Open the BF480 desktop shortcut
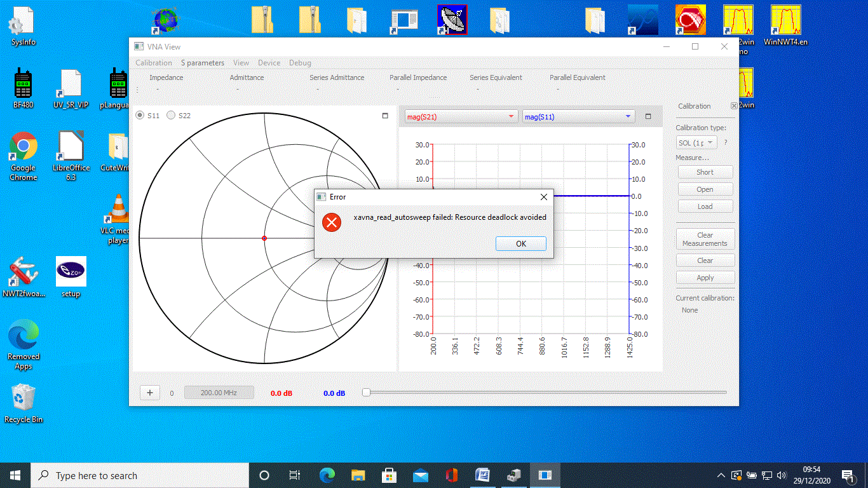 coord(24,88)
